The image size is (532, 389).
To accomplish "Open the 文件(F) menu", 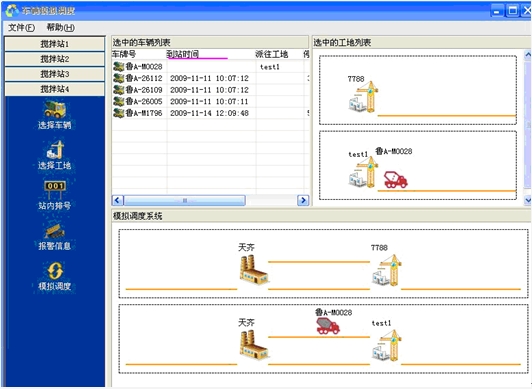I will coord(21,27).
